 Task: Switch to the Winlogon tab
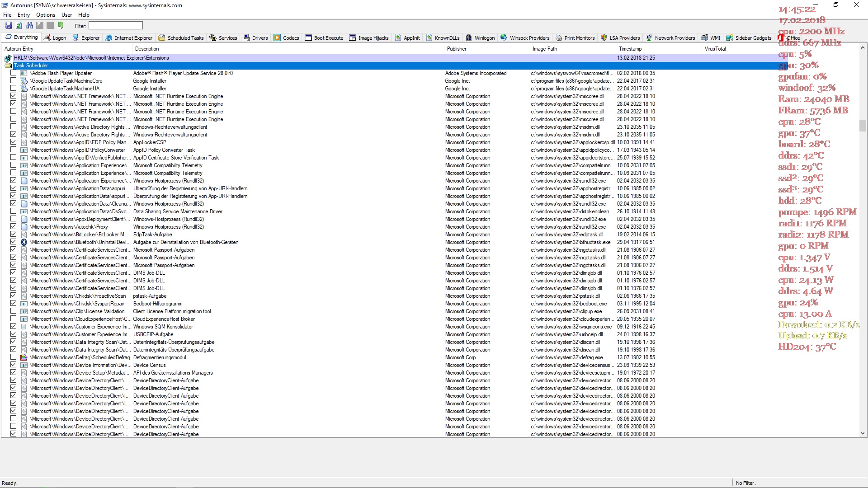tap(480, 38)
